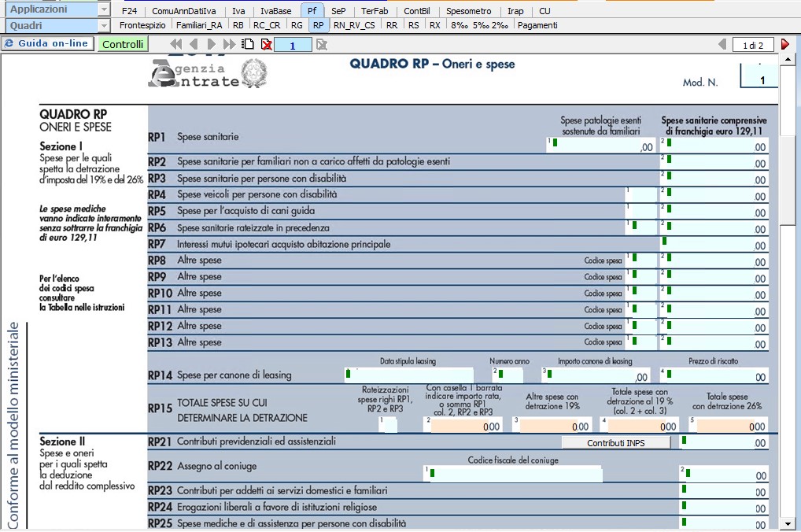Open the RN_RV_CS quadro tab
This screenshot has height=532, width=801.
click(x=354, y=25)
